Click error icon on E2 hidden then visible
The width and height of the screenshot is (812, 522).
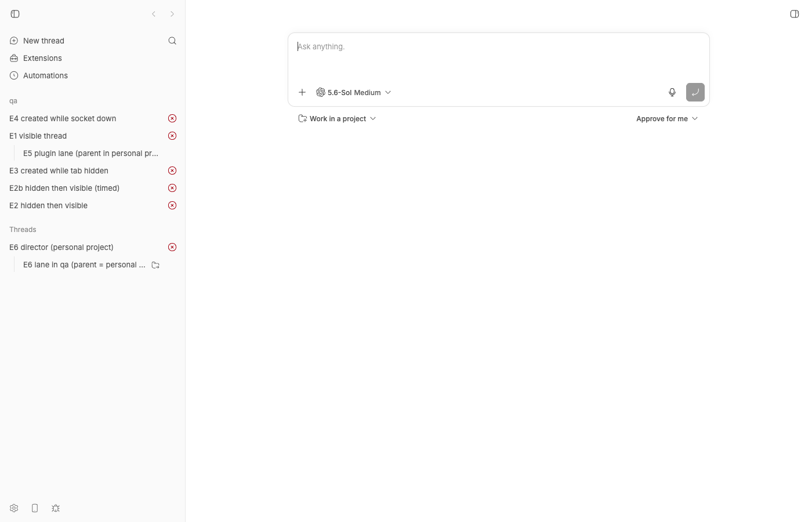[x=172, y=205]
